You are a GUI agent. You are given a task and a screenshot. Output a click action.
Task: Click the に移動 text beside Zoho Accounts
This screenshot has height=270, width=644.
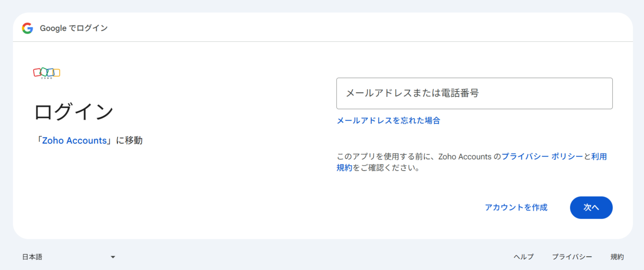(129, 140)
